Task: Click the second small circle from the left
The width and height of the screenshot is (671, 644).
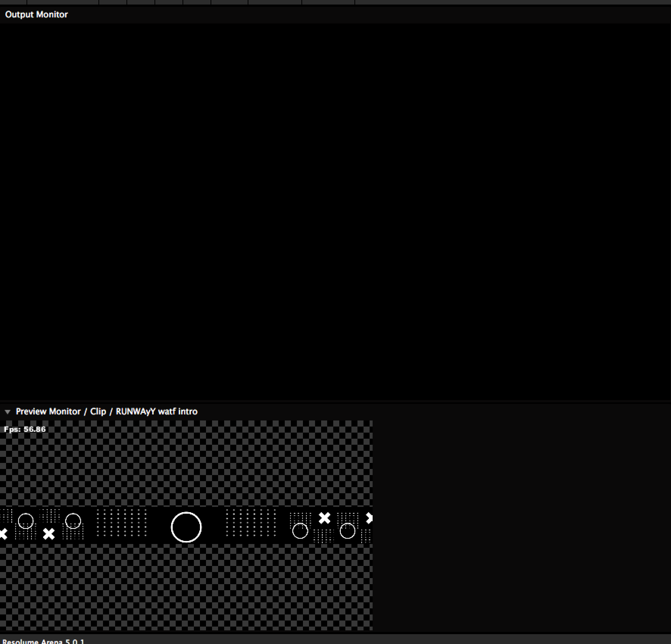Action: pos(73,521)
